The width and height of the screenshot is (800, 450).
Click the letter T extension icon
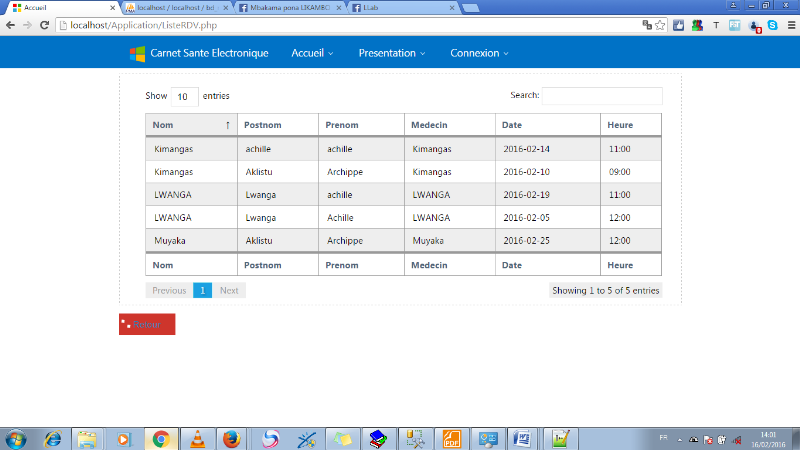coord(716,25)
